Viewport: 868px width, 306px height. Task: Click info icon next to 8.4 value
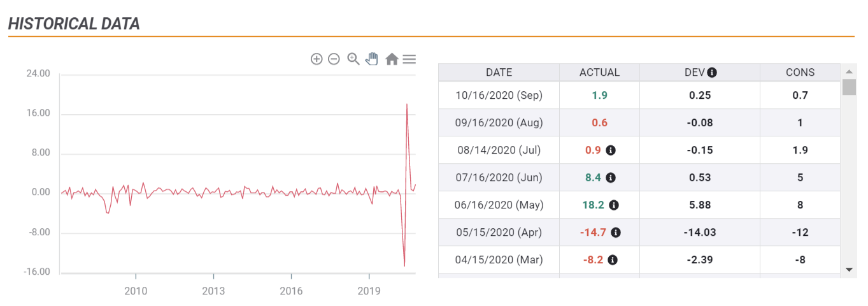coord(611,178)
